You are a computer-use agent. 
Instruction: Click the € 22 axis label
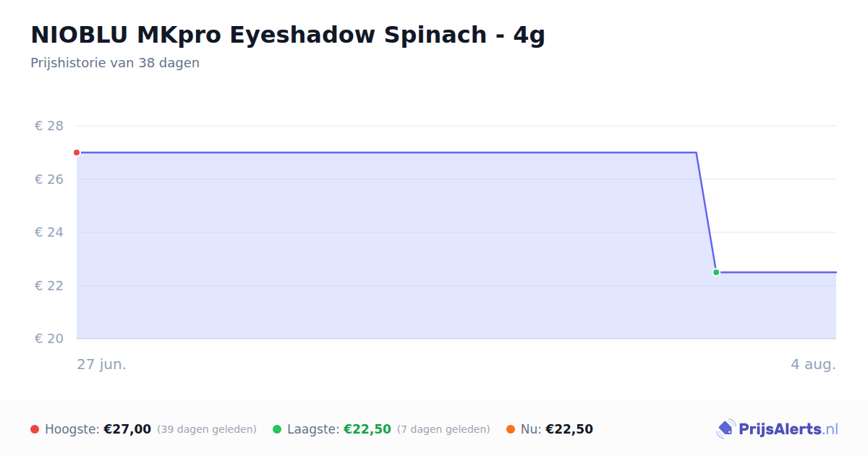click(x=49, y=286)
